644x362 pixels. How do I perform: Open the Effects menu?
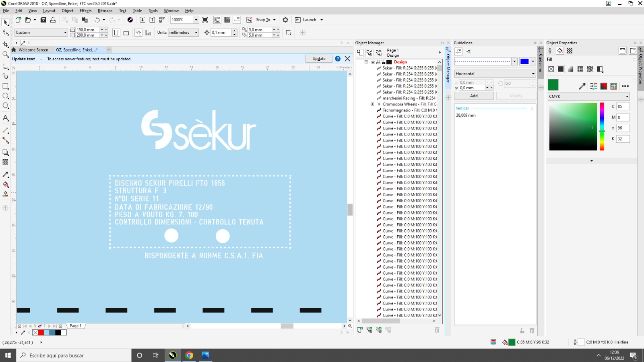coord(85,11)
